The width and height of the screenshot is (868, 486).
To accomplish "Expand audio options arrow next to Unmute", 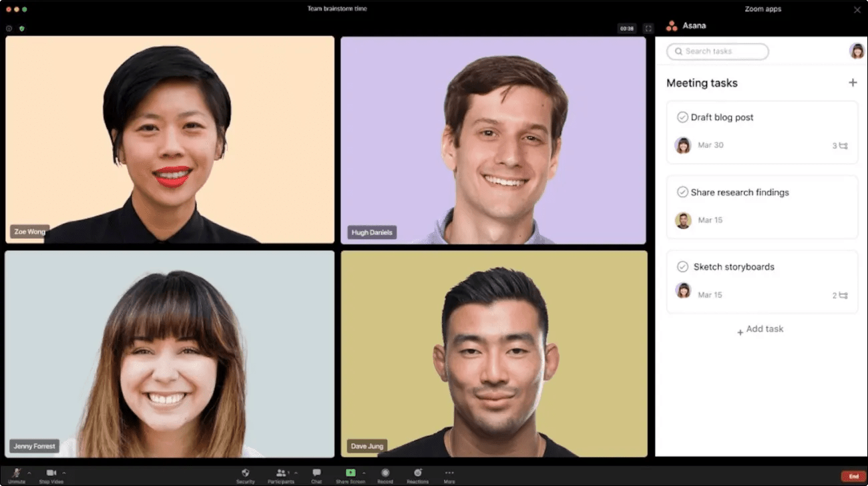I will (x=29, y=473).
